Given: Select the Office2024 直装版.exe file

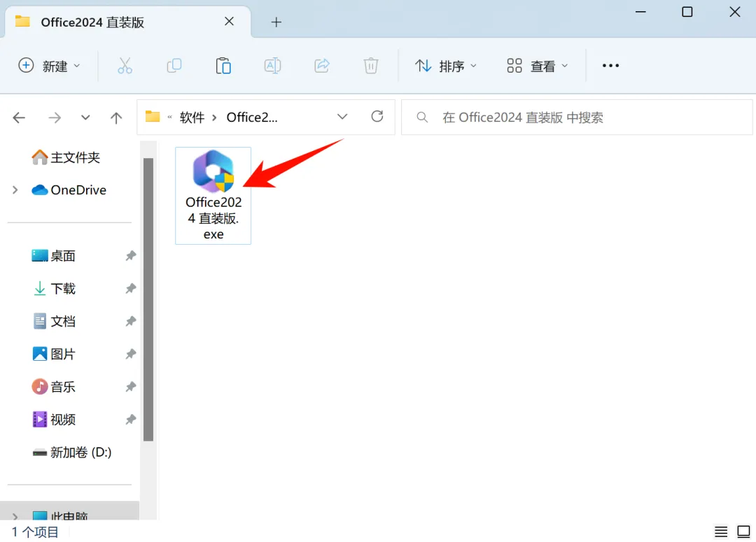Looking at the screenshot, I should click(213, 196).
